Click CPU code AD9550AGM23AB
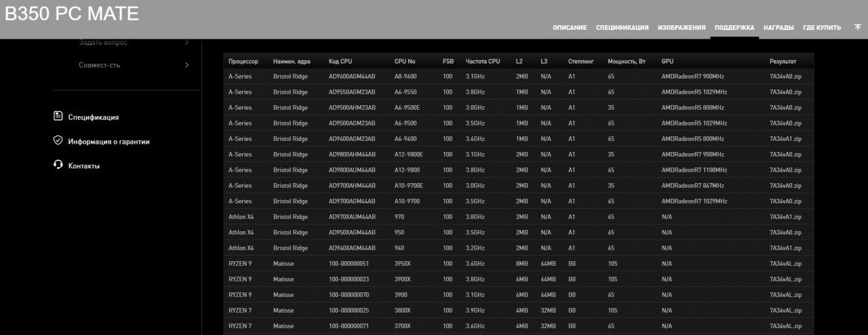 [352, 92]
